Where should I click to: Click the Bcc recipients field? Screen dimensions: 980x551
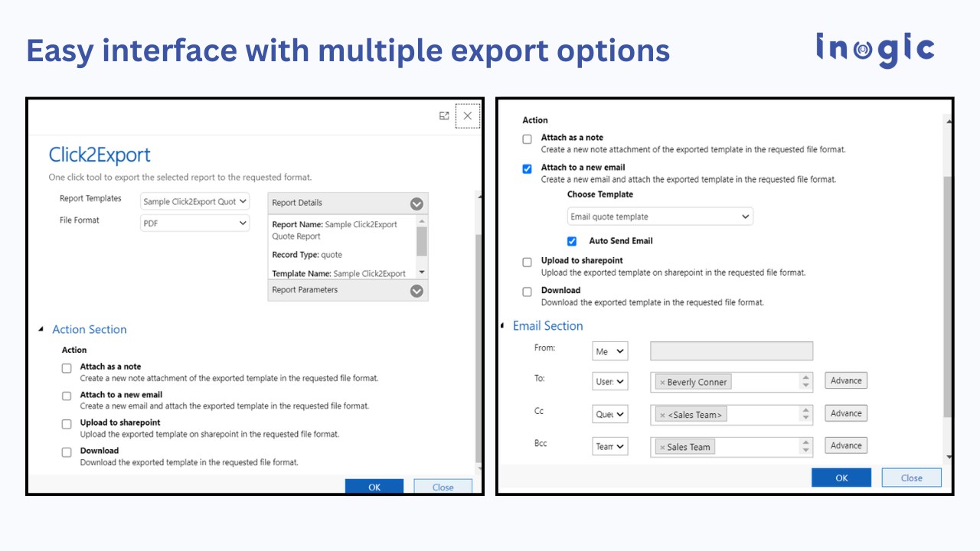pyautogui.click(x=731, y=447)
